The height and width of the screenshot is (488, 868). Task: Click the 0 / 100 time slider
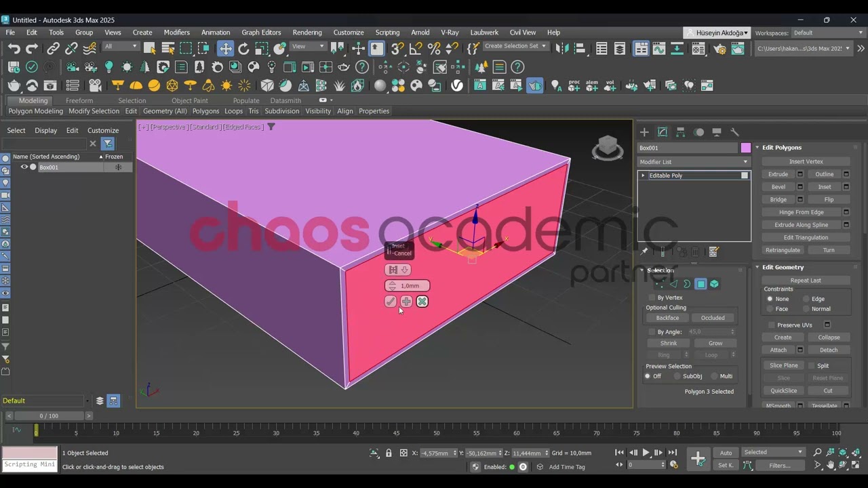tap(49, 415)
